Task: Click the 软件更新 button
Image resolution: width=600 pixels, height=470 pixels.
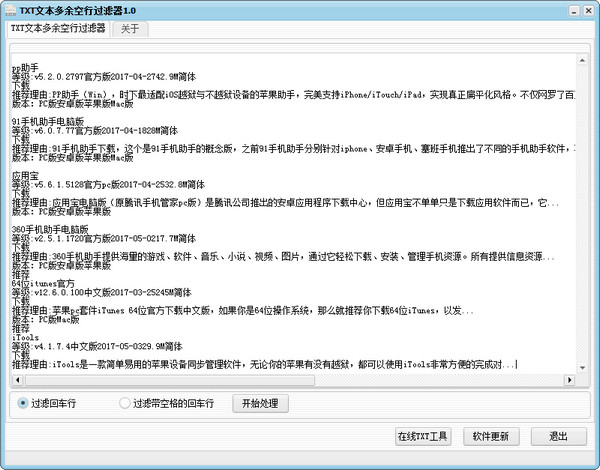Action: point(491,436)
